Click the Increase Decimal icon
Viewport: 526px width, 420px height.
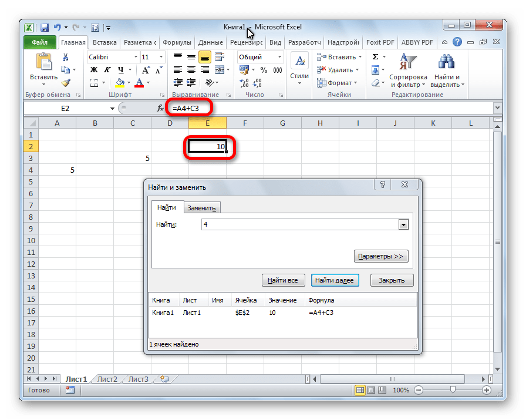[x=244, y=83]
